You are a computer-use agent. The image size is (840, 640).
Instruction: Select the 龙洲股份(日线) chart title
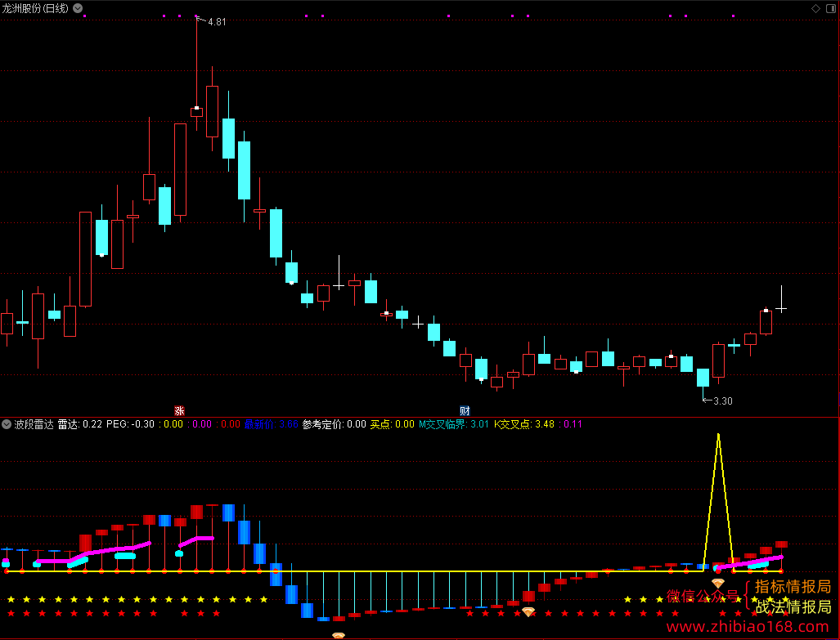35,8
